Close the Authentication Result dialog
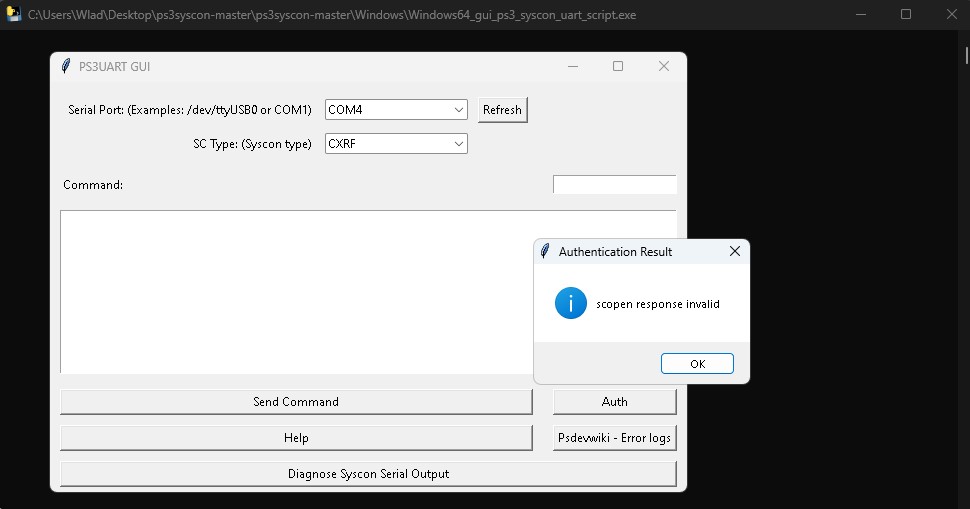 (734, 251)
